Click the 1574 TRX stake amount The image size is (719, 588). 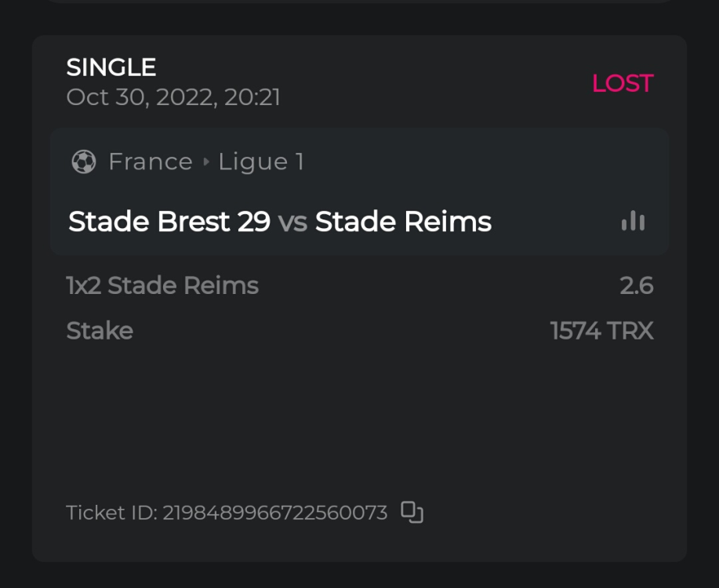(601, 331)
